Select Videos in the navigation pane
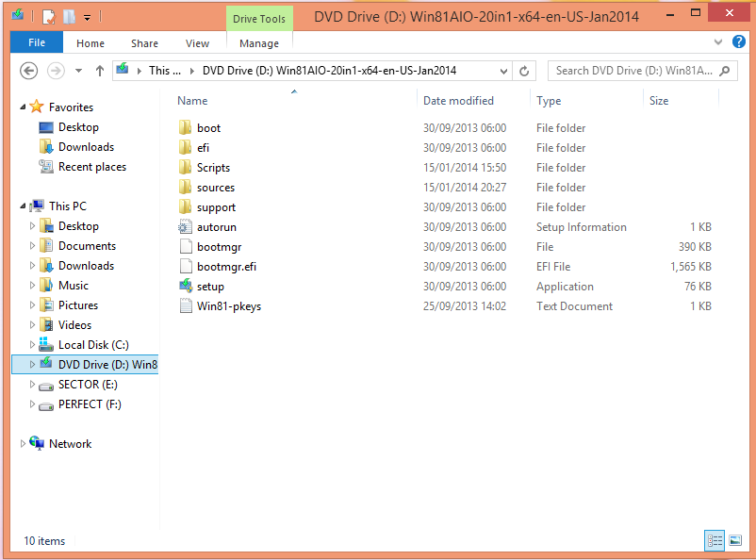Image resolution: width=756 pixels, height=560 pixels. pos(74,325)
